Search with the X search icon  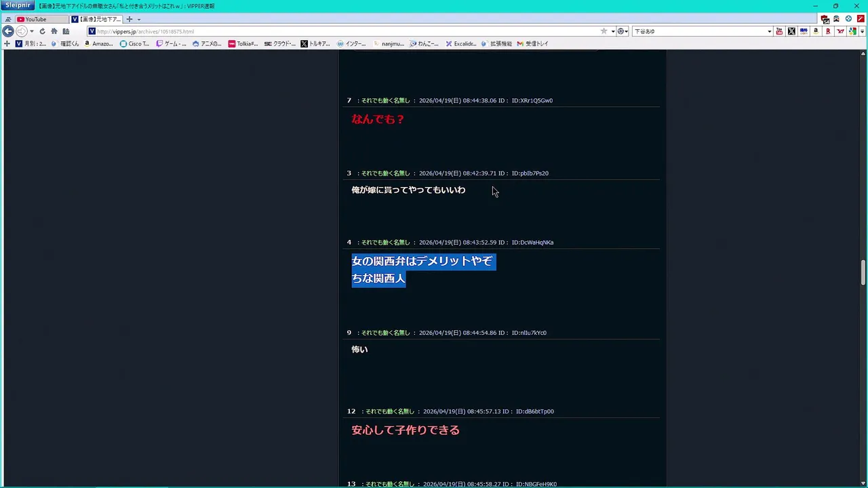791,31
